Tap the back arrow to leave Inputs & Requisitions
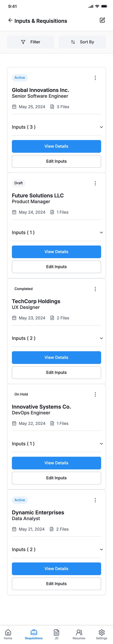 (10, 20)
